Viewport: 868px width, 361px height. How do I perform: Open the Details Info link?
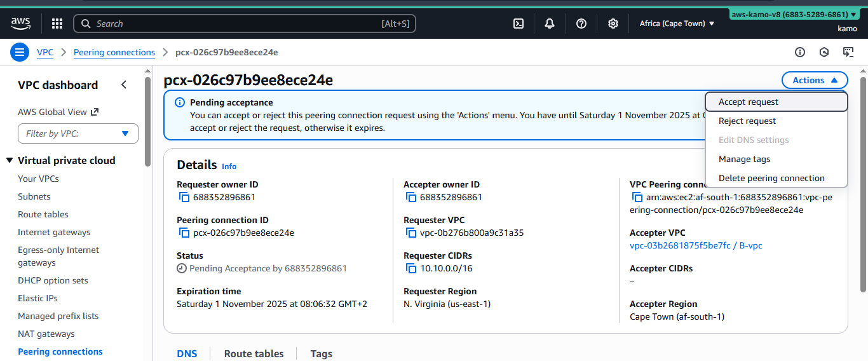(229, 167)
